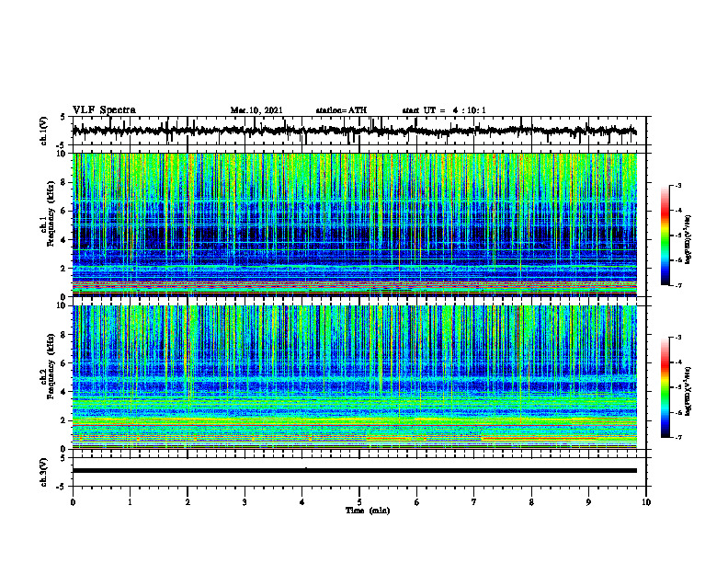
Task: Click inside the ch.1 spectrogram panel
Action: [354, 224]
